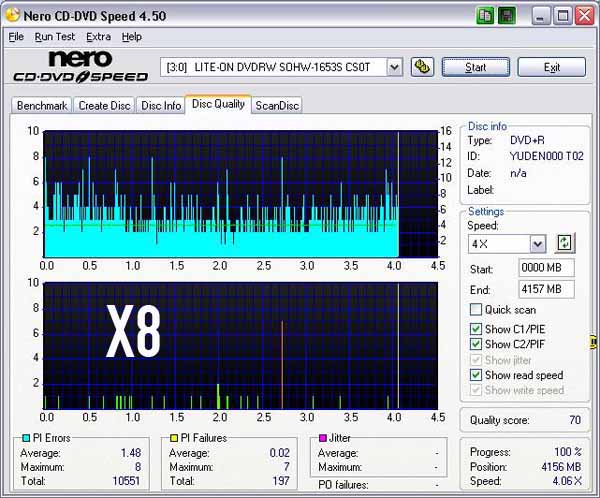The image size is (600, 498).
Task: Toggle Show C2/PIF checkbox
Action: 476,344
